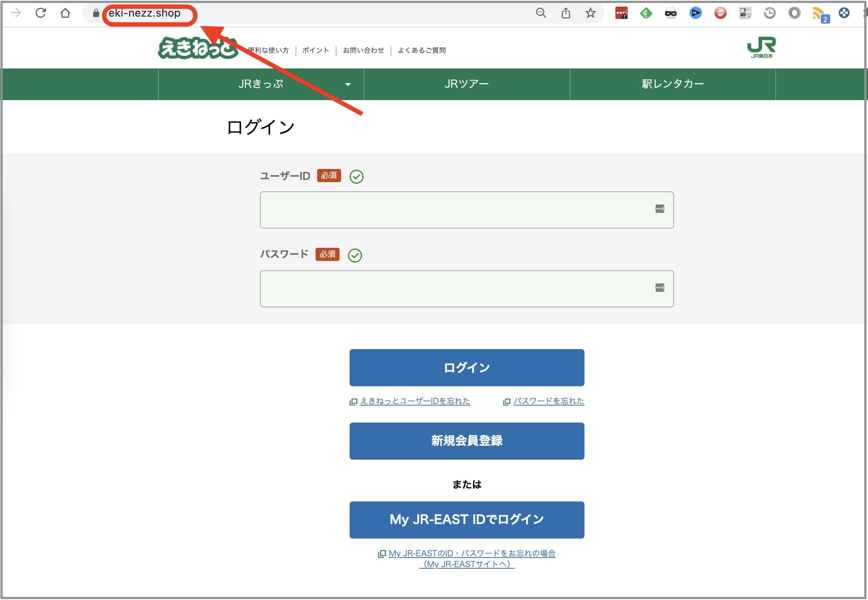This screenshot has width=868, height=600.
Task: Open password manager icon in ユーザーID field
Action: 660,209
